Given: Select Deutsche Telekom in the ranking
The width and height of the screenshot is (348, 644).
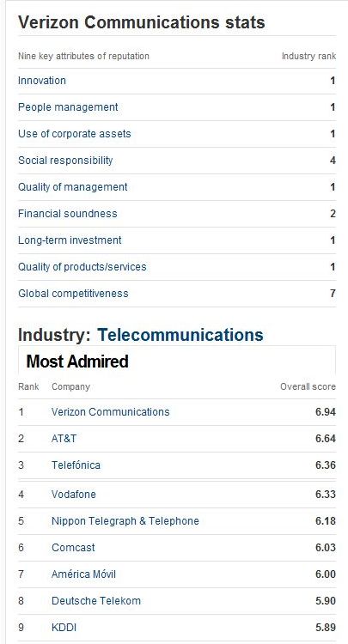Looking at the screenshot, I should pyautogui.click(x=96, y=601).
